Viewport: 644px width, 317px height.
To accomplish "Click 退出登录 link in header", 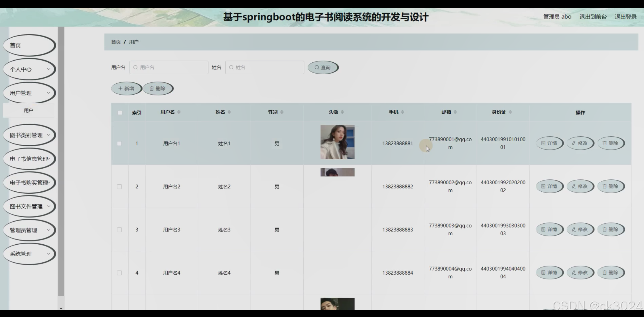I will 625,17.
